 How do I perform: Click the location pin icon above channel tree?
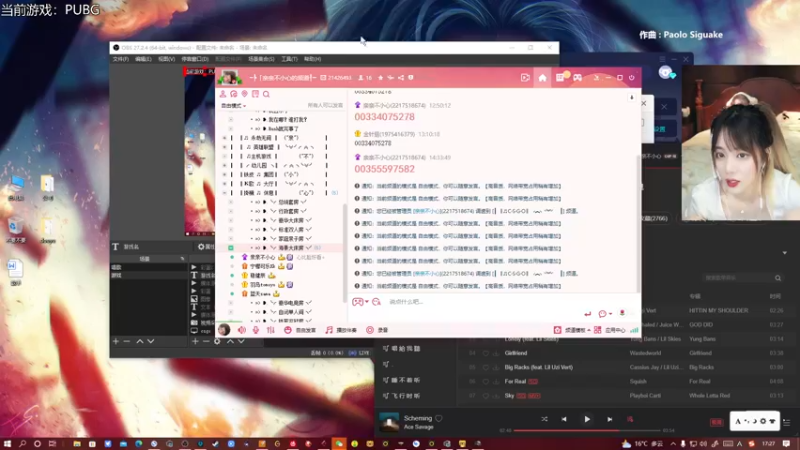click(244, 94)
